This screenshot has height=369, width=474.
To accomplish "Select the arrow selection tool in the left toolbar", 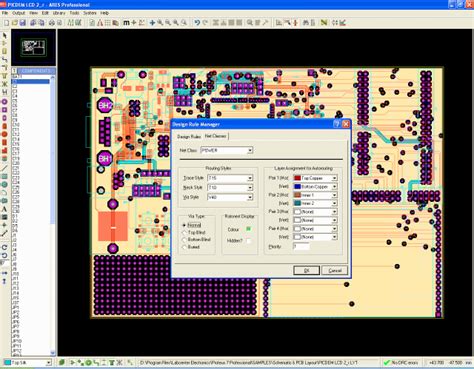I will (5, 35).
